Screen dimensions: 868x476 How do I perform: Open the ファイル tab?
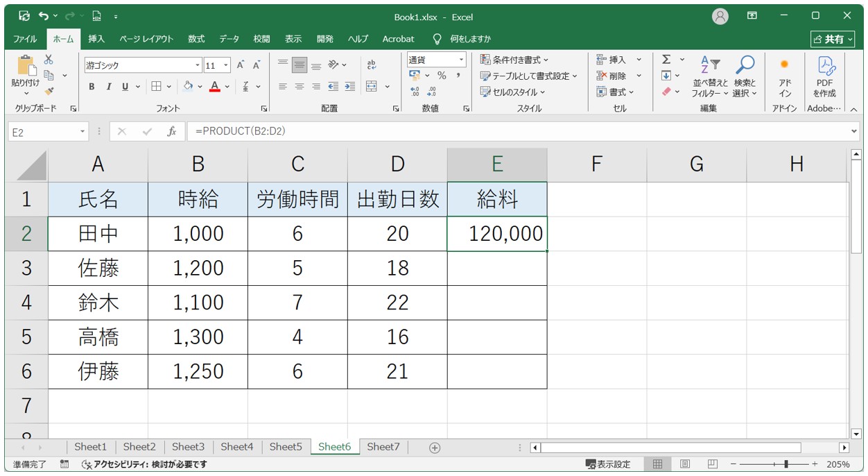click(26, 39)
